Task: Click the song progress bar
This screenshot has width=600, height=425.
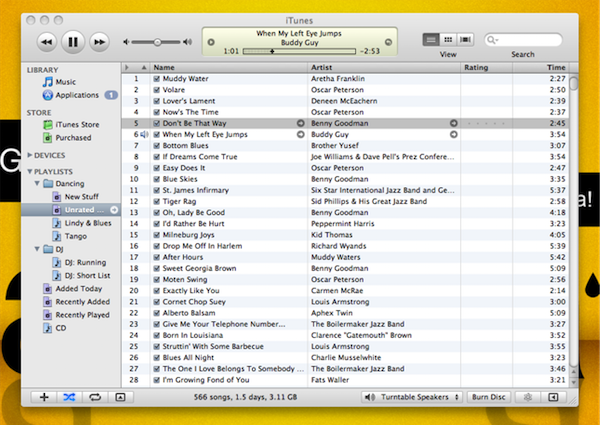Action: [x=299, y=51]
